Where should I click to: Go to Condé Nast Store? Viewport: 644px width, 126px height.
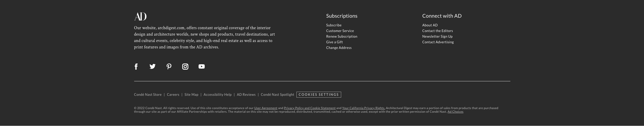pos(148,95)
